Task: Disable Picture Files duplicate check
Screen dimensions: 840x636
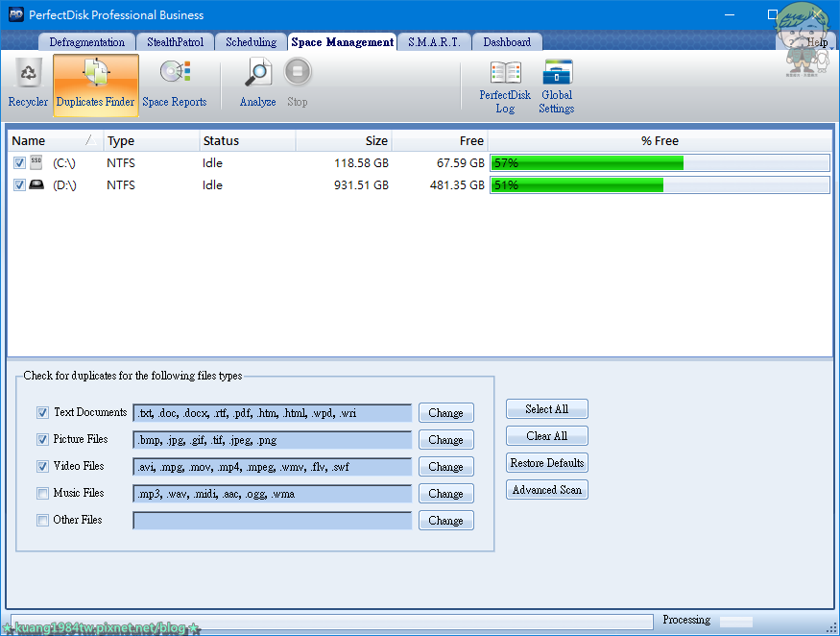Action: (43, 439)
